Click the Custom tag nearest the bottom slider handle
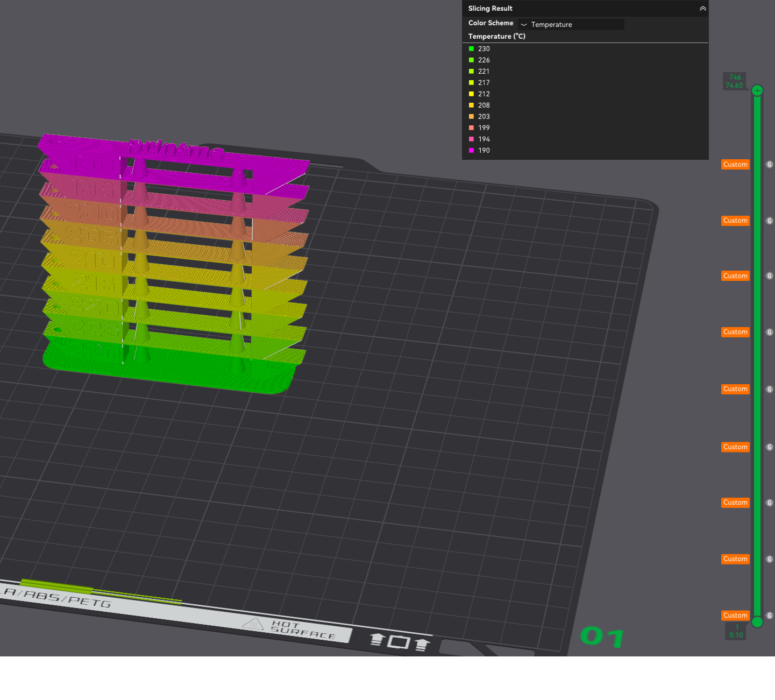Screen dimensions: 775x700 point(735,616)
